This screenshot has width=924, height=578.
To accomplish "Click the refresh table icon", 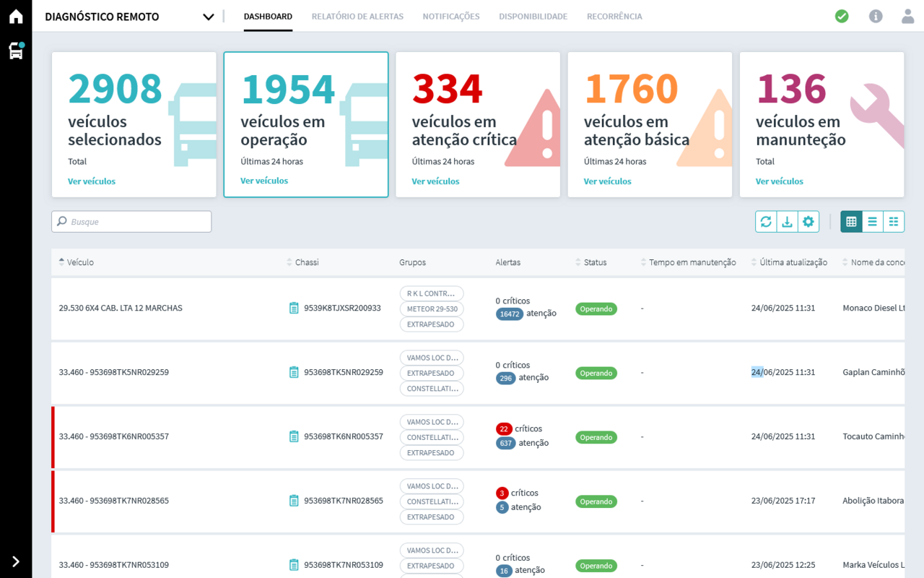I will click(766, 222).
